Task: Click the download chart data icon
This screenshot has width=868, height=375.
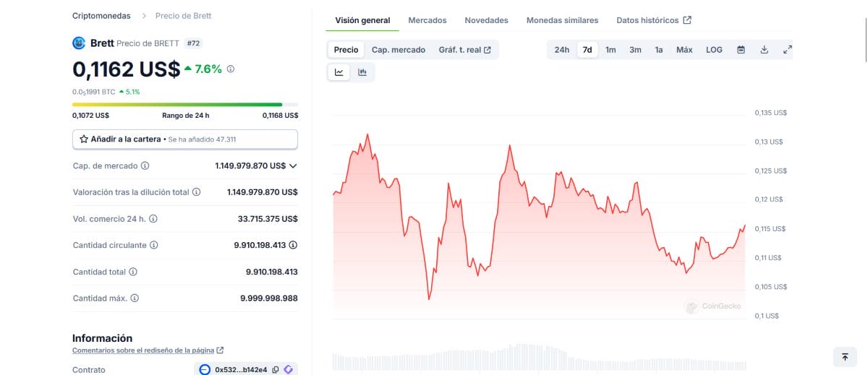Action: pyautogui.click(x=764, y=50)
